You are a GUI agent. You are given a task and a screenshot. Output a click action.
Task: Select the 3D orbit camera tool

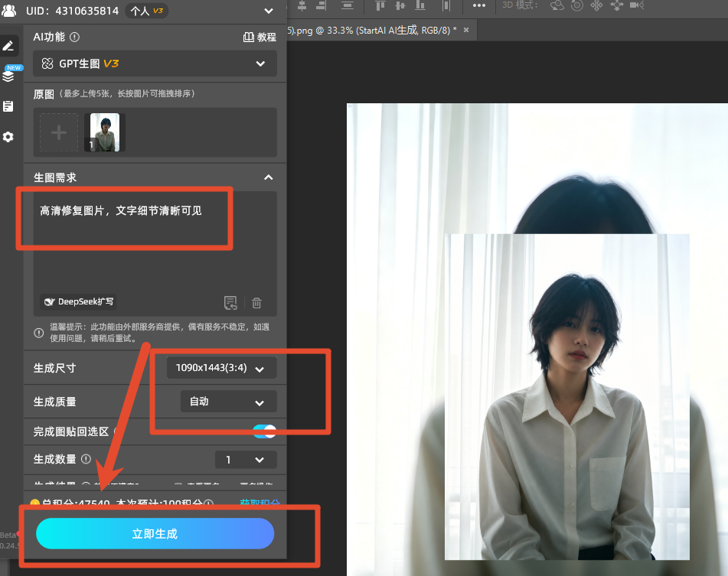557,5
